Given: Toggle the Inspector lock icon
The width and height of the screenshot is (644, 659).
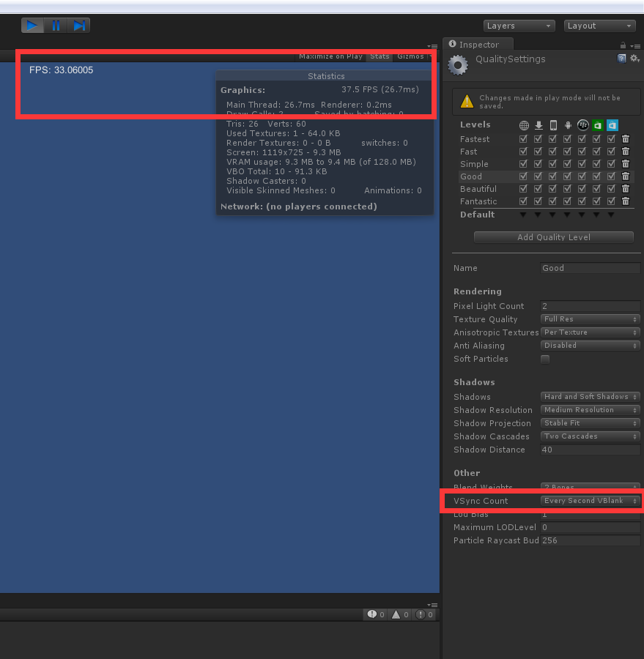Looking at the screenshot, I should tap(623, 45).
